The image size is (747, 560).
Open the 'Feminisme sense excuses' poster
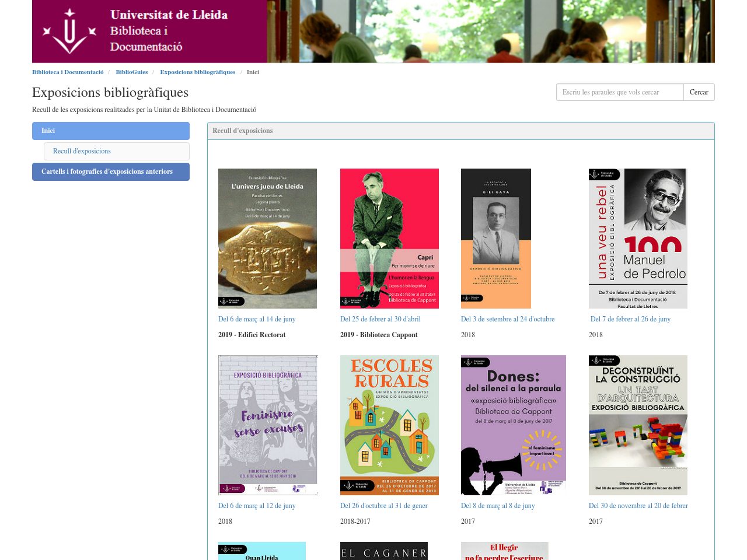[267, 425]
